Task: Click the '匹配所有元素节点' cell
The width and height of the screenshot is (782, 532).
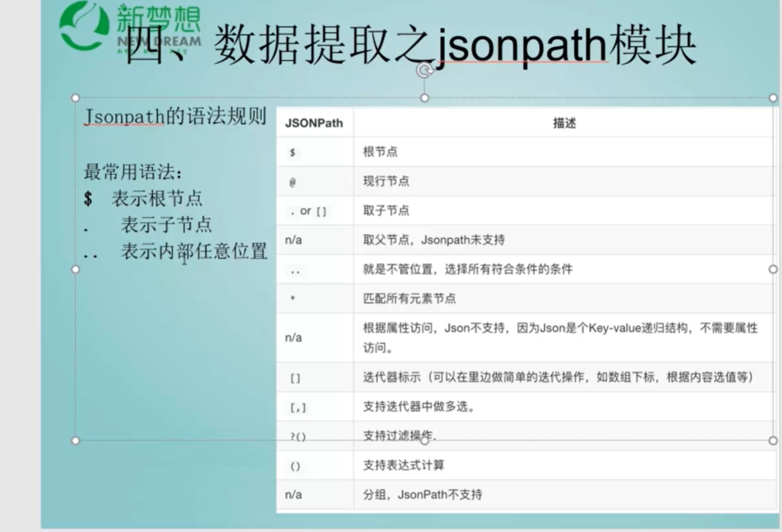Action: (x=564, y=298)
